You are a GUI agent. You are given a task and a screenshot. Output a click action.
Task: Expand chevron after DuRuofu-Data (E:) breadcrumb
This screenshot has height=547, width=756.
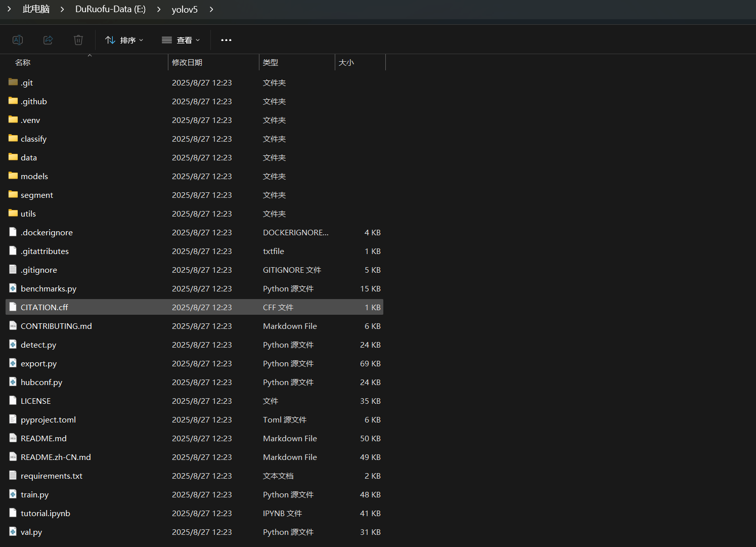[x=159, y=9]
